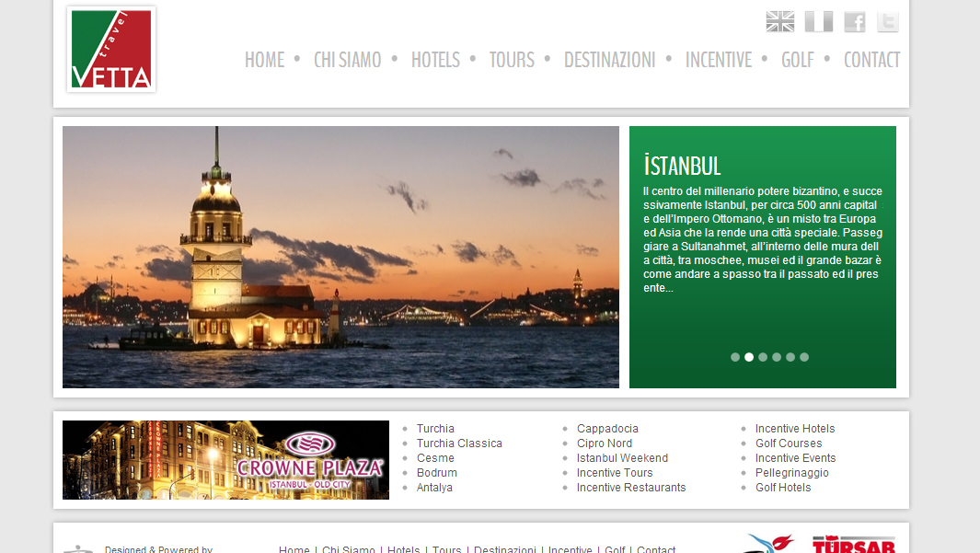Image resolution: width=980 pixels, height=553 pixels.
Task: Open the DESTINAZIONI menu item
Action: point(609,59)
